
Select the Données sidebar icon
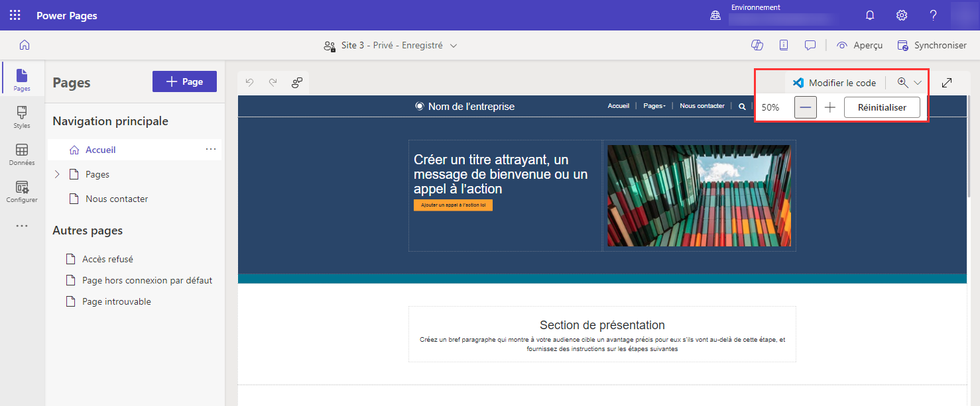tap(21, 154)
